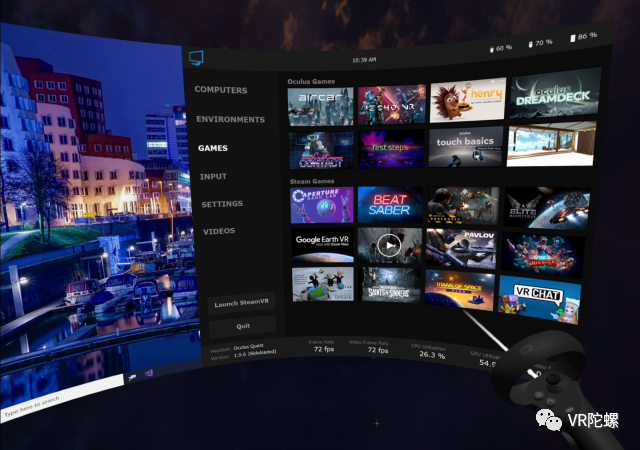Launch the First Contact tile
640x450 pixels.
321,150
